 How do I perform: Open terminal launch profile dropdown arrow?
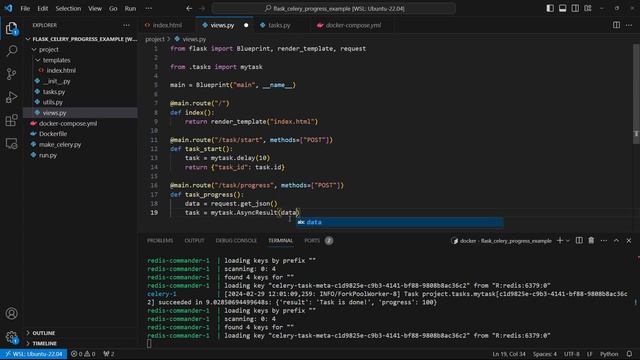click(568, 240)
